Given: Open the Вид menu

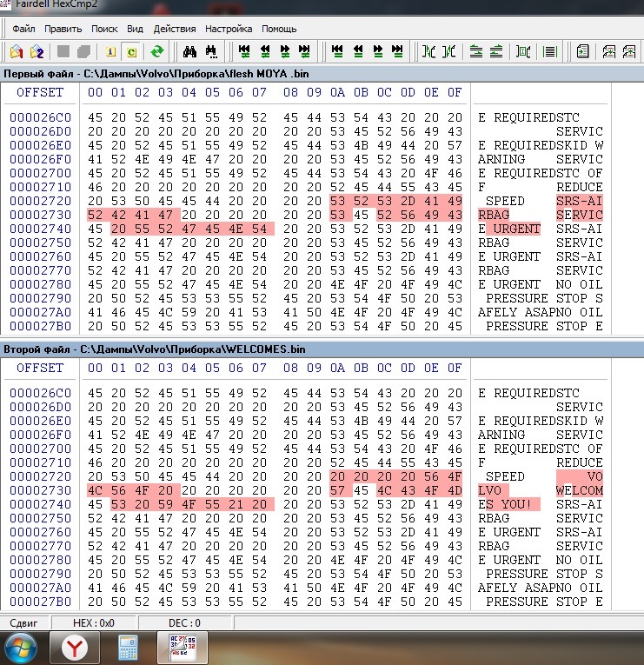Looking at the screenshot, I should coord(135,29).
